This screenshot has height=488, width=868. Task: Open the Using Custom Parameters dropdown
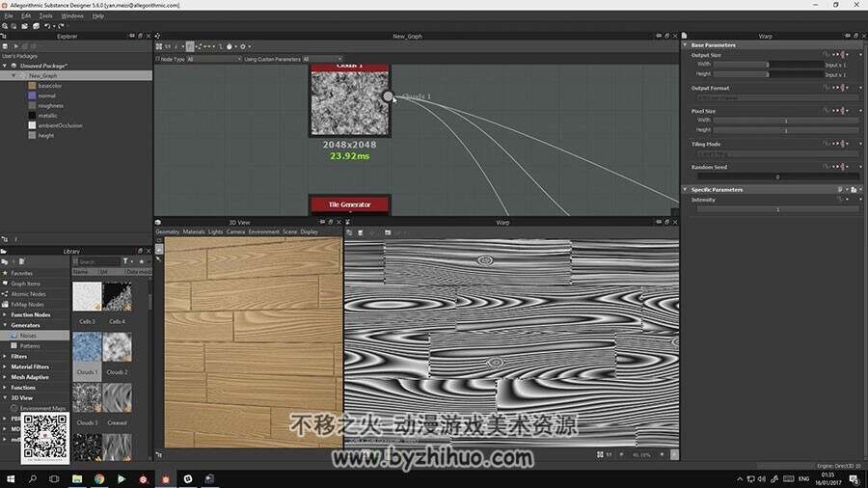(323, 59)
